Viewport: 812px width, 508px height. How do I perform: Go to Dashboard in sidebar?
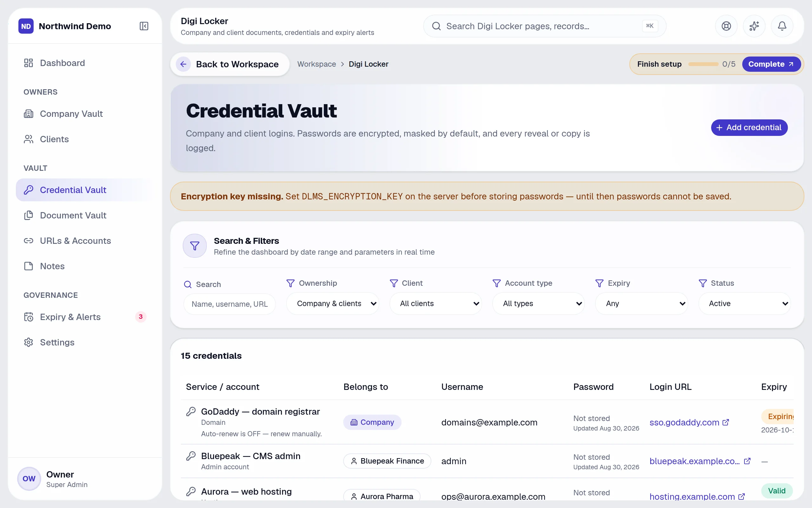click(x=85, y=63)
